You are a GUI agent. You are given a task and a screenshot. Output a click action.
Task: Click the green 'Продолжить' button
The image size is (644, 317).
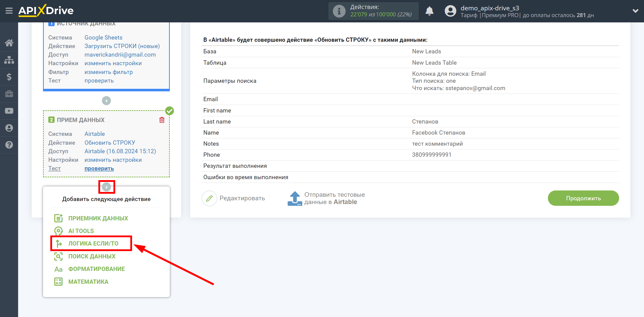pos(583,198)
